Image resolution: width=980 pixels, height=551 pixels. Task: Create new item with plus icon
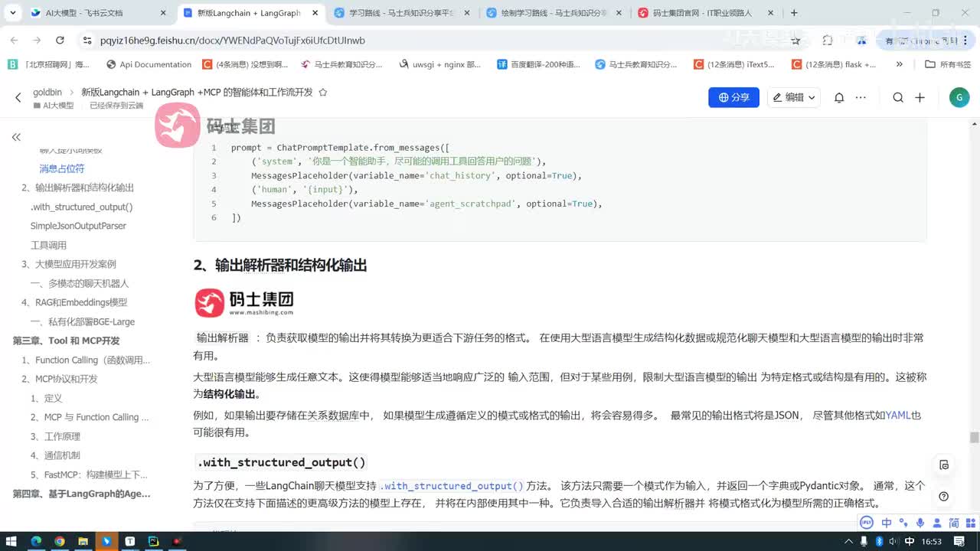(x=920, y=97)
